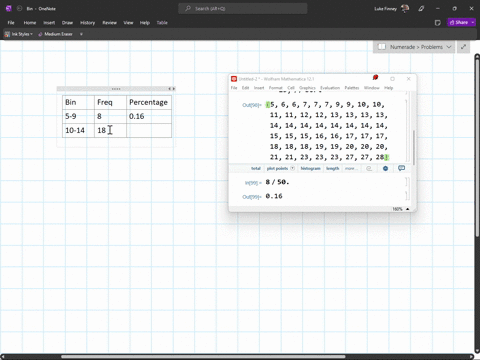Click the Share button
480x360 pixels.
(459, 22)
